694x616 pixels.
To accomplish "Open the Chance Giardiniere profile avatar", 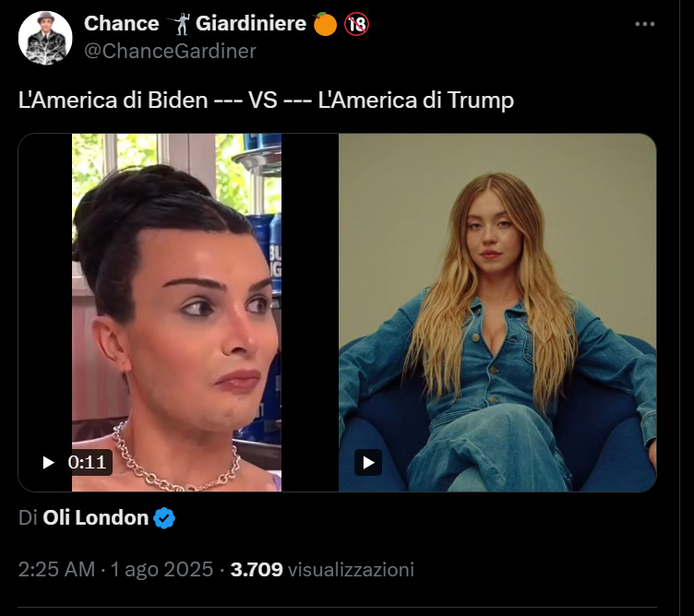I will click(44, 38).
